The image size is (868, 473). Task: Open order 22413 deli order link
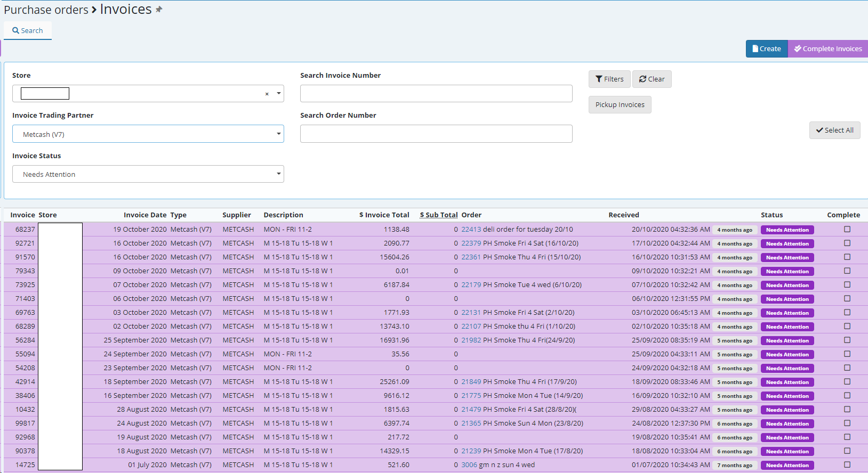pos(471,230)
